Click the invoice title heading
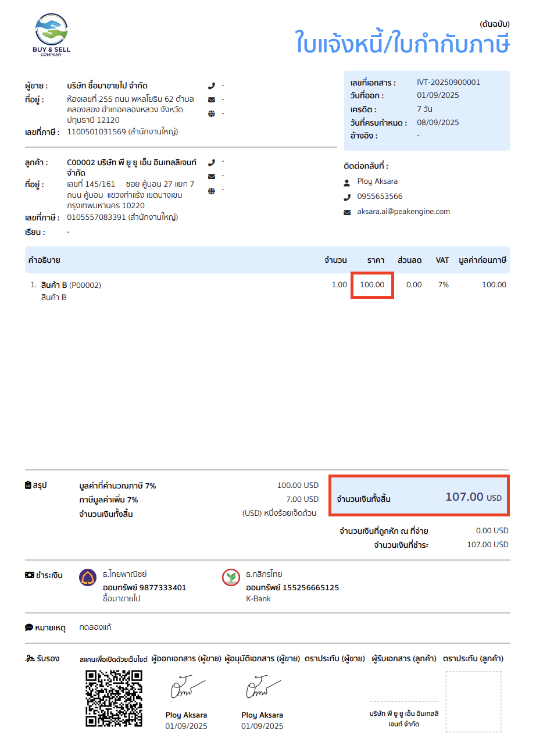This screenshot has width=536, height=756. [402, 43]
